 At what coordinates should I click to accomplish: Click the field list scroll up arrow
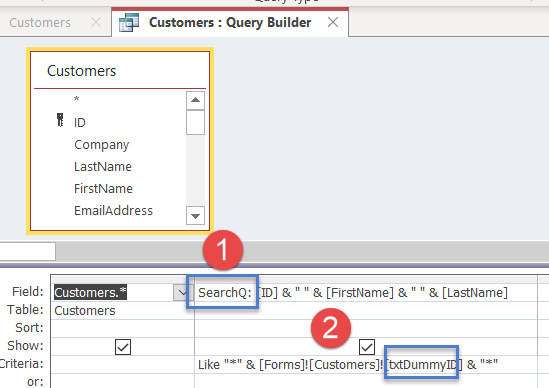[195, 100]
